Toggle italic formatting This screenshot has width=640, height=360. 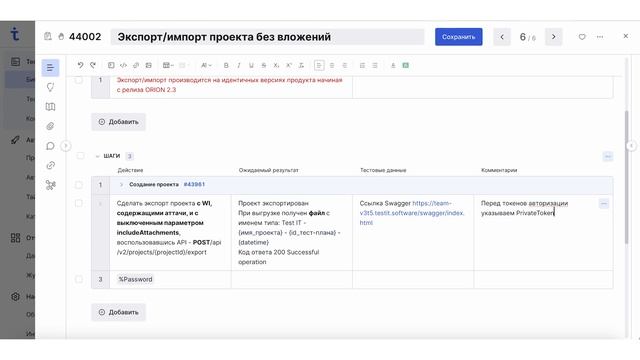(239, 65)
